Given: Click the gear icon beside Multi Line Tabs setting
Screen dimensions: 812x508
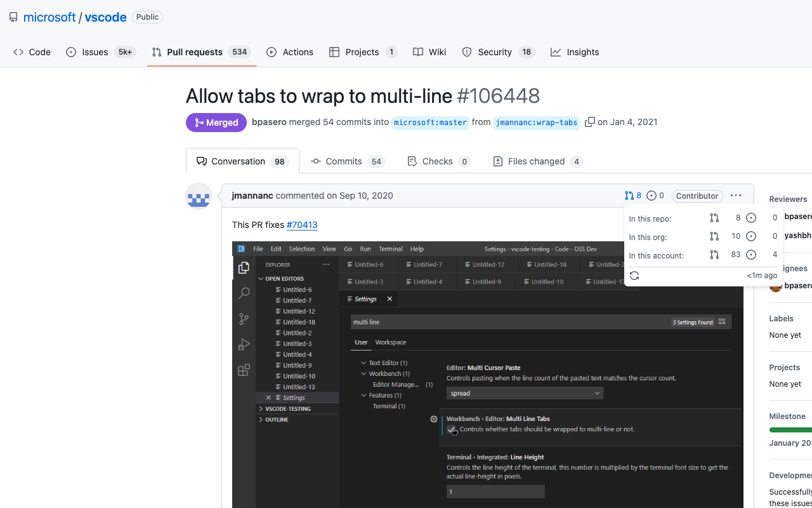Looking at the screenshot, I should tap(433, 419).
